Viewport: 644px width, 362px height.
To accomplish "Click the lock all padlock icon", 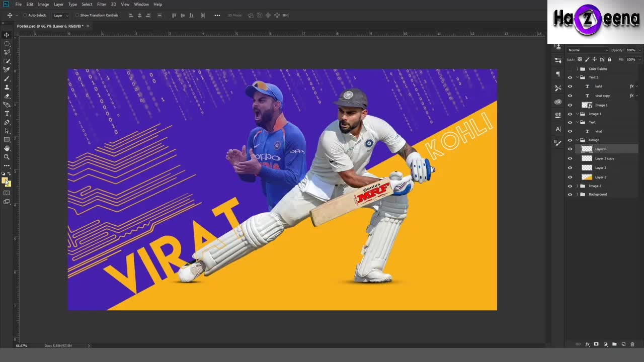I will click(609, 59).
